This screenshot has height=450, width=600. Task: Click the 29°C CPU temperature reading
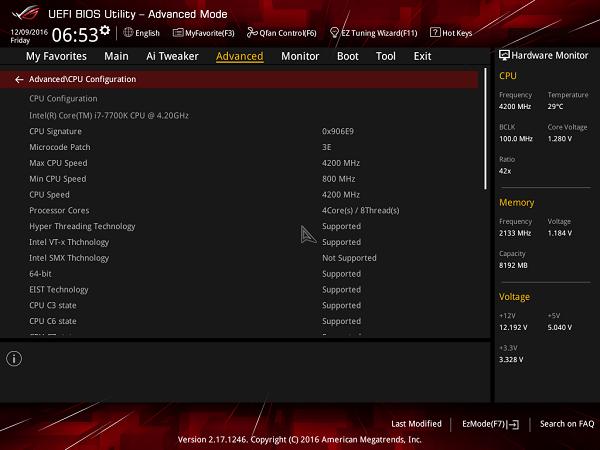[x=555, y=106]
